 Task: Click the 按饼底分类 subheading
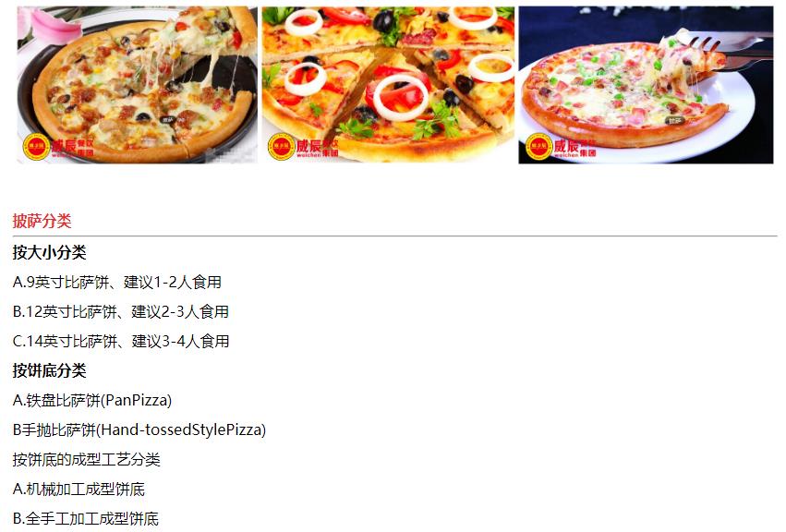[x=49, y=370]
